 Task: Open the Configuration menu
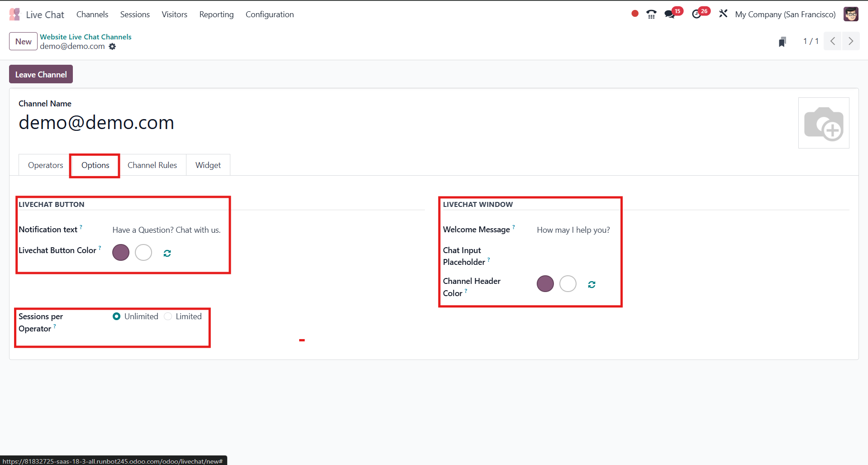click(269, 14)
